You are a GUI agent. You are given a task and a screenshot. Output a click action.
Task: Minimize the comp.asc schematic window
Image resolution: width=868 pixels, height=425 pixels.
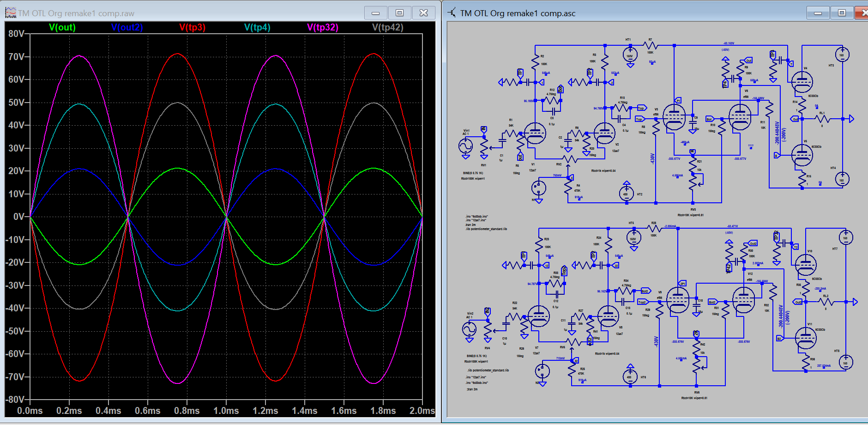click(818, 12)
